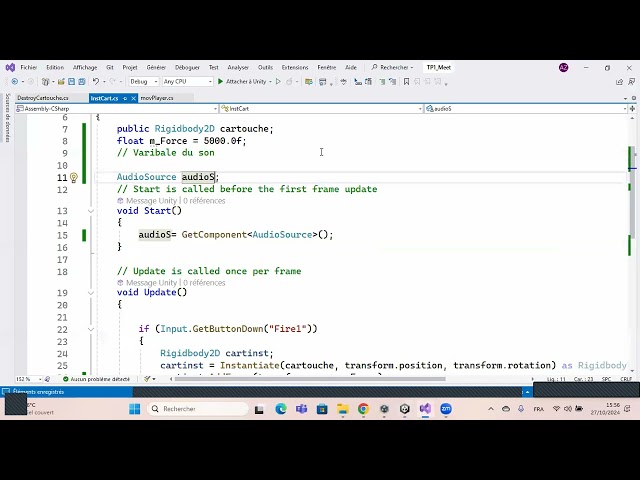Open the Affichage menu
The width and height of the screenshot is (640, 480).
(x=85, y=67)
